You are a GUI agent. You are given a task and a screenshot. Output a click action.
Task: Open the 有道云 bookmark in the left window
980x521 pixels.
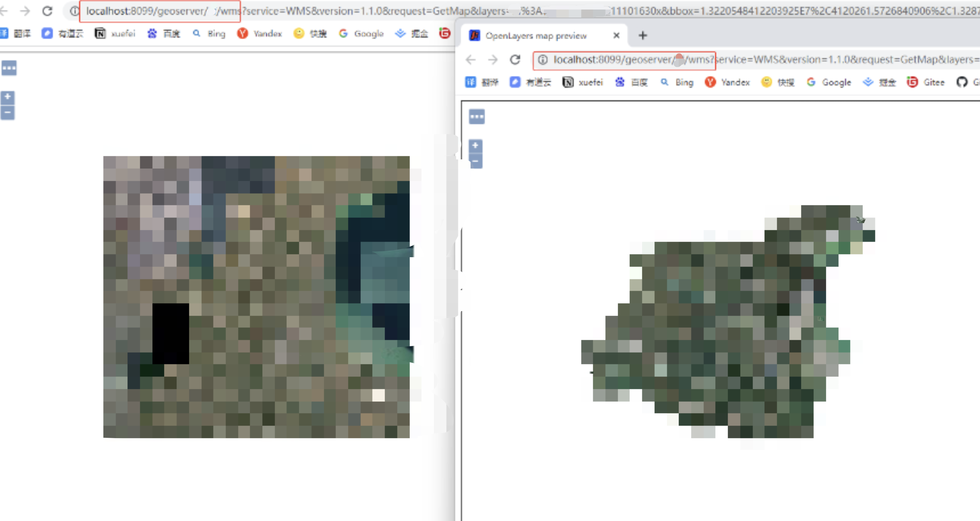(x=63, y=33)
